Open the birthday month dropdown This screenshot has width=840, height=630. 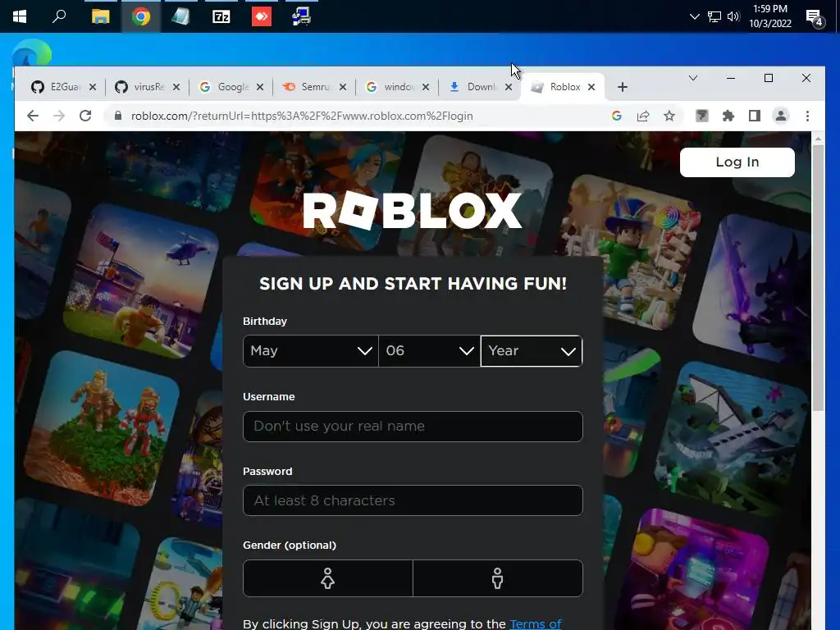[x=311, y=351]
